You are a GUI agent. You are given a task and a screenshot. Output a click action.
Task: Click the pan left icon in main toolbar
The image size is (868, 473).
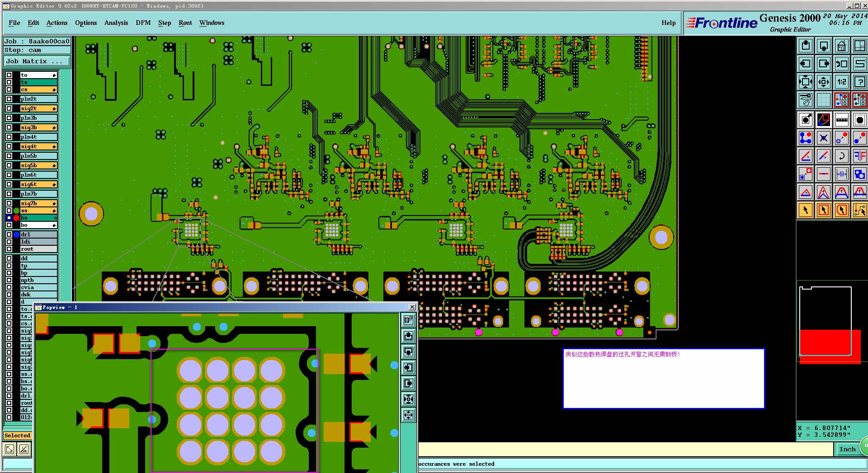(x=806, y=64)
